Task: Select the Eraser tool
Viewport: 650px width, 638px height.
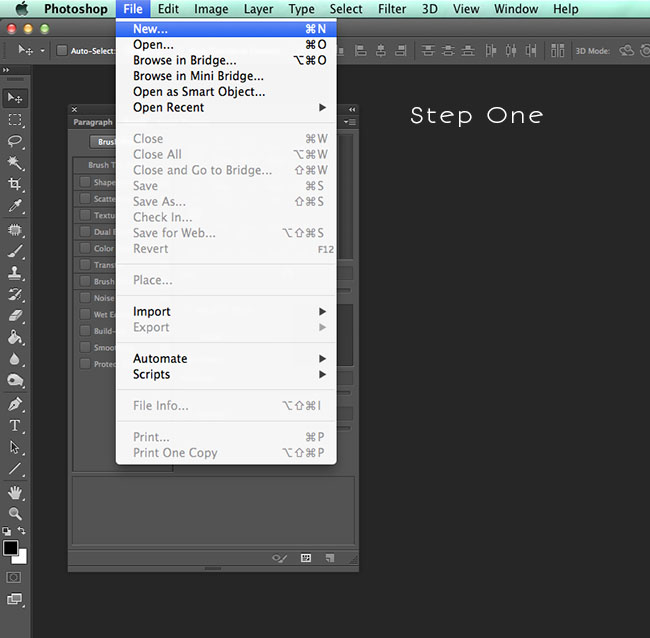Action: [x=15, y=316]
